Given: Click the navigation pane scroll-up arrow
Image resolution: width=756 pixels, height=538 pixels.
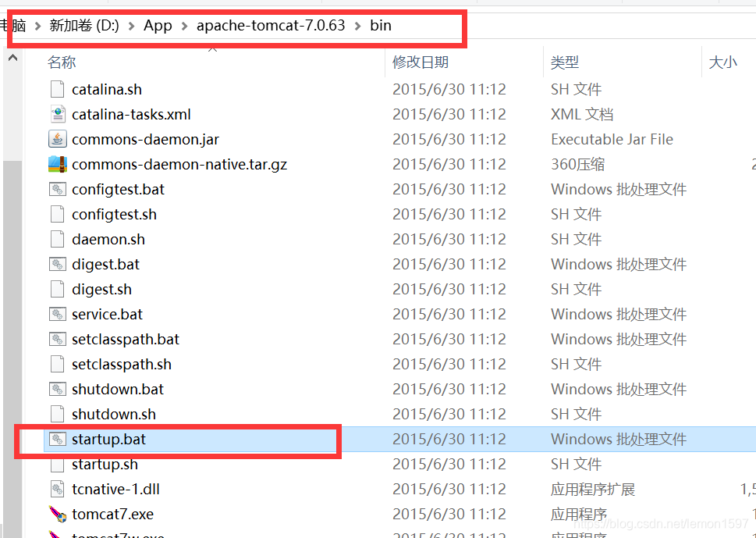Looking at the screenshot, I should (x=13, y=59).
